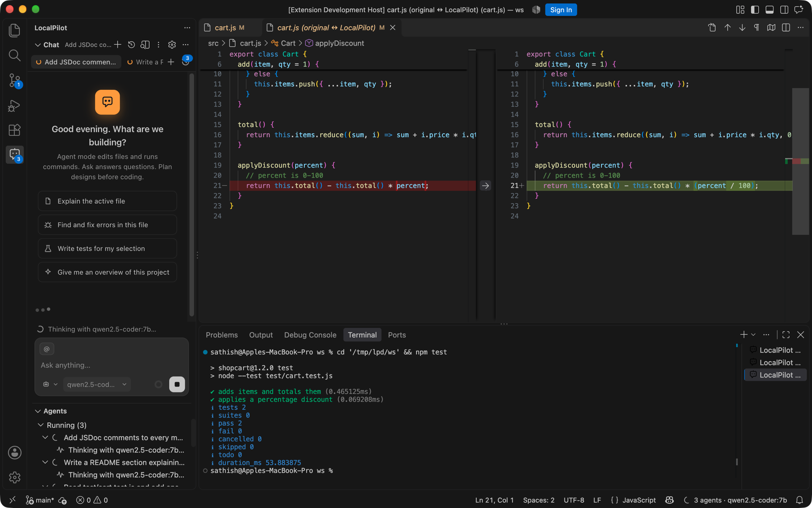The image size is (812, 508).
Task: Toggle inline diff view icon
Action: click(x=786, y=28)
